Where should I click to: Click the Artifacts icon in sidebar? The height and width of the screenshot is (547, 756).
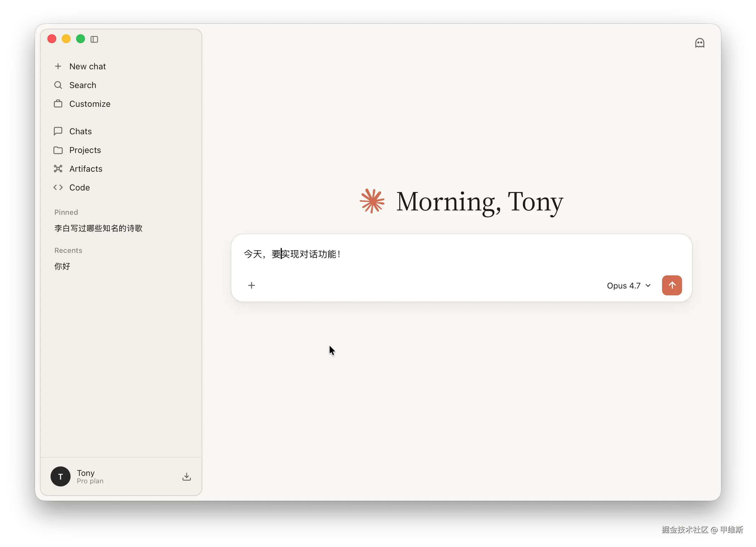[x=58, y=169]
